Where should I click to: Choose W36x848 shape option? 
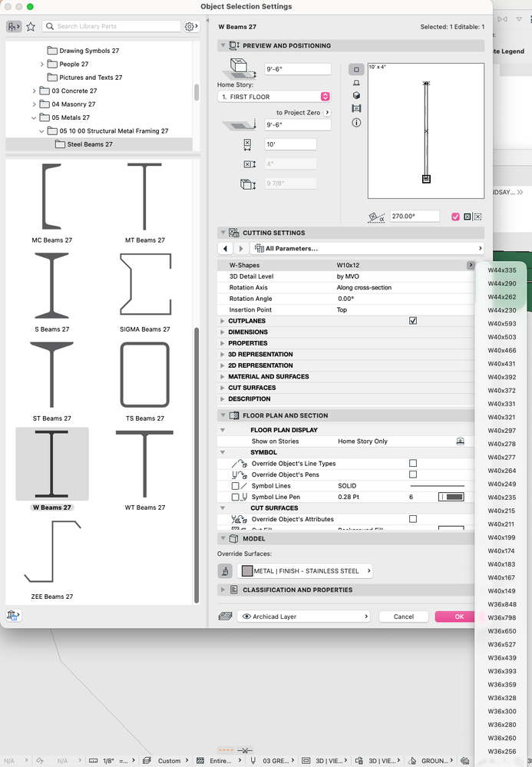(502, 604)
